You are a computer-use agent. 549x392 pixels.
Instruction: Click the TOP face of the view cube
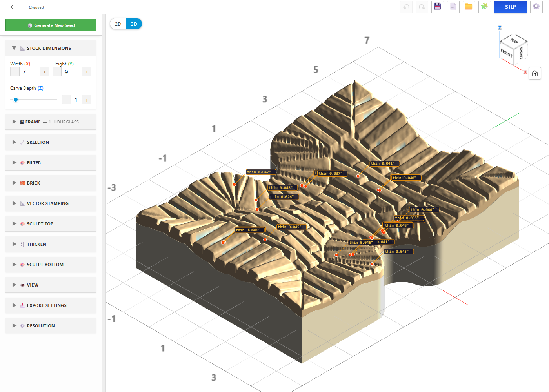click(514, 41)
